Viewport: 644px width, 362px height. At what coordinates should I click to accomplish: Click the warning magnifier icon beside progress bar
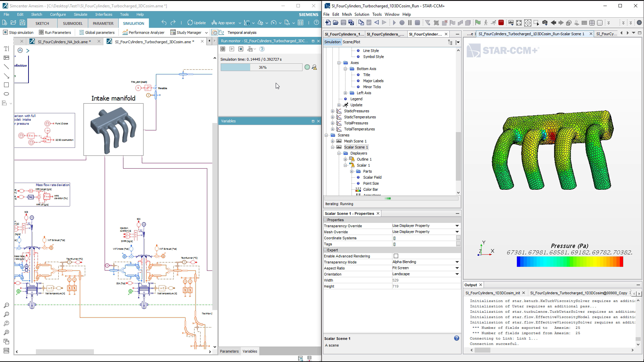pos(315,67)
